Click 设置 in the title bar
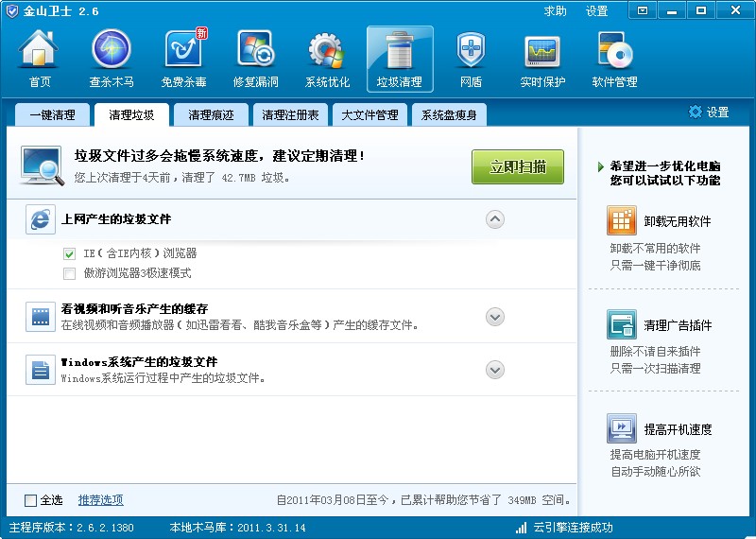The image size is (756, 539). pos(596,10)
